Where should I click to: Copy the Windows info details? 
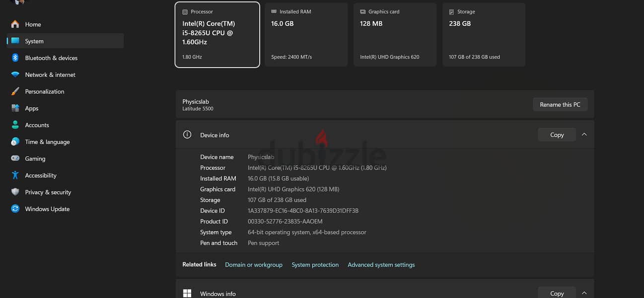coord(557,293)
